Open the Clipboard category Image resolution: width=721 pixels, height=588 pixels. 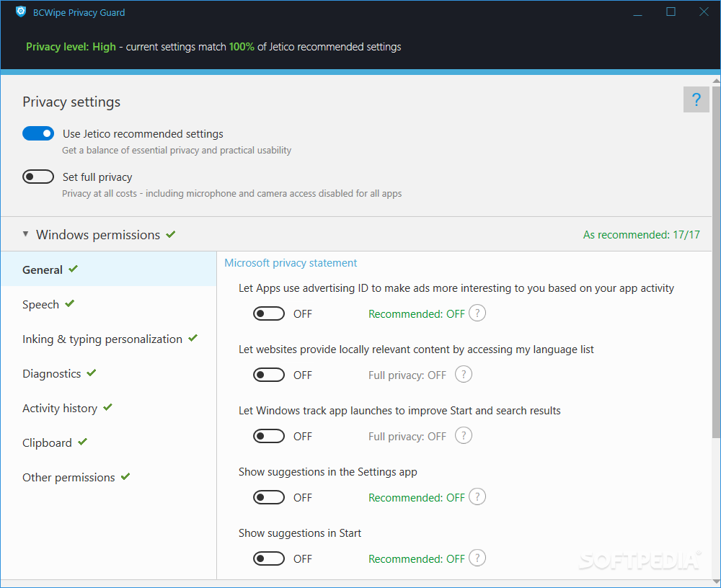tap(109, 442)
